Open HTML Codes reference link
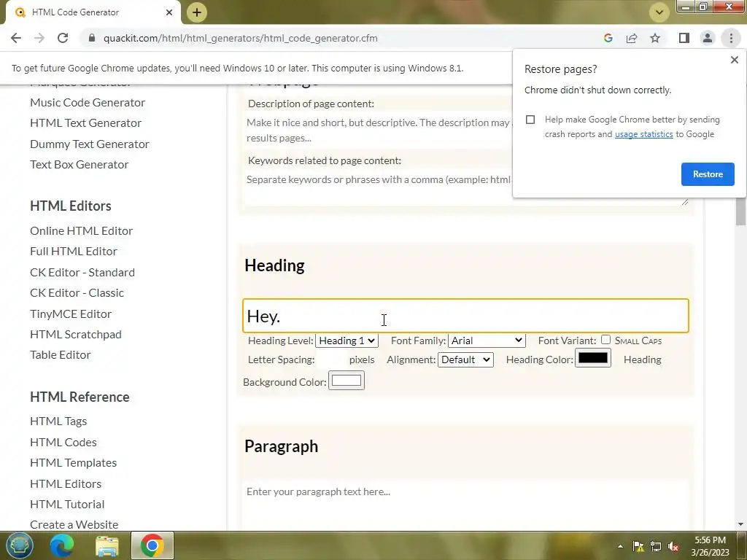 point(63,442)
